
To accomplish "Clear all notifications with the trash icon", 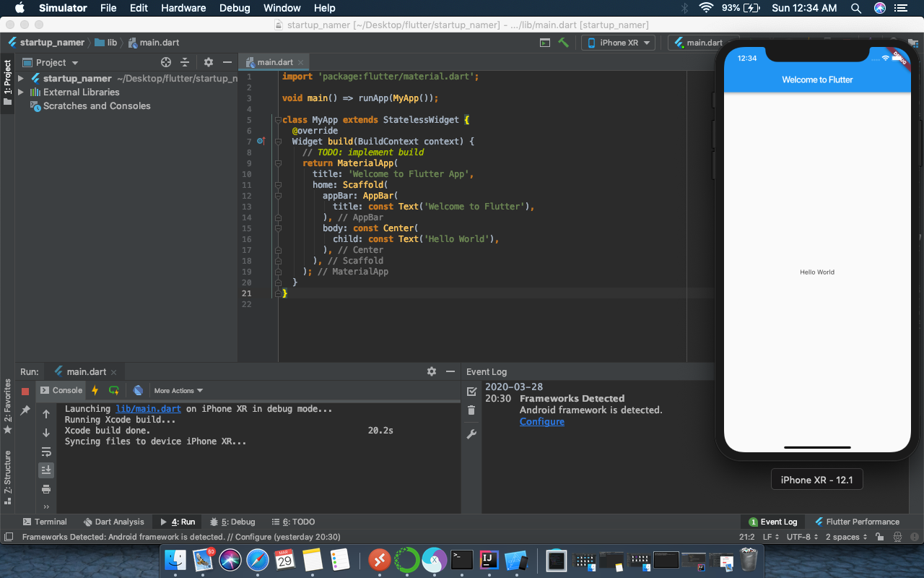I will click(471, 410).
